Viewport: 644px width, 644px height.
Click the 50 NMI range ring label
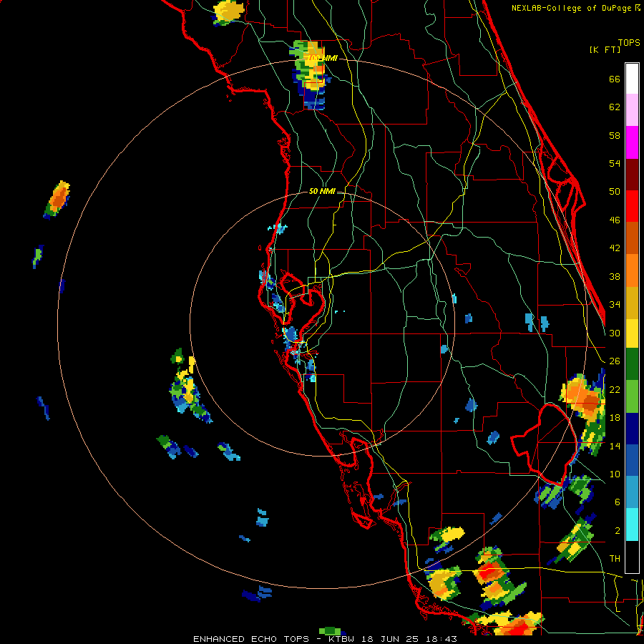pos(322,191)
